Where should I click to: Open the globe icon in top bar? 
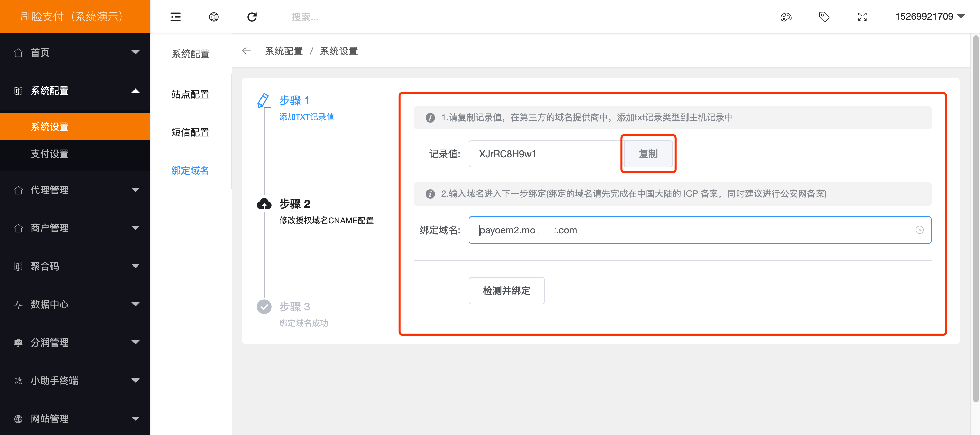click(x=214, y=17)
